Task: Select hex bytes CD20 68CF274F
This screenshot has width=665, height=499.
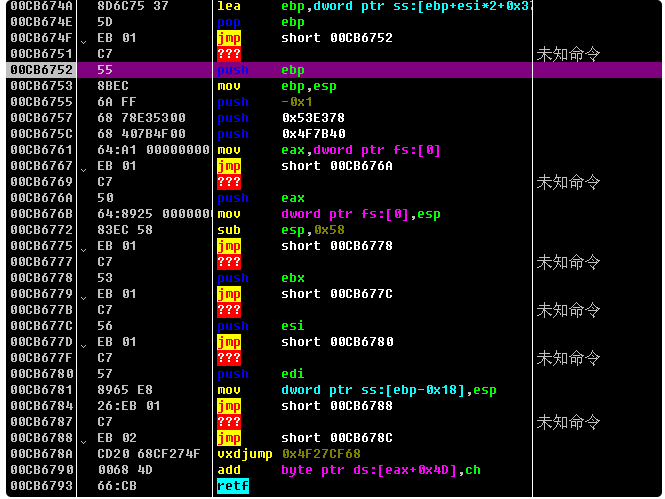Action: click(x=149, y=454)
